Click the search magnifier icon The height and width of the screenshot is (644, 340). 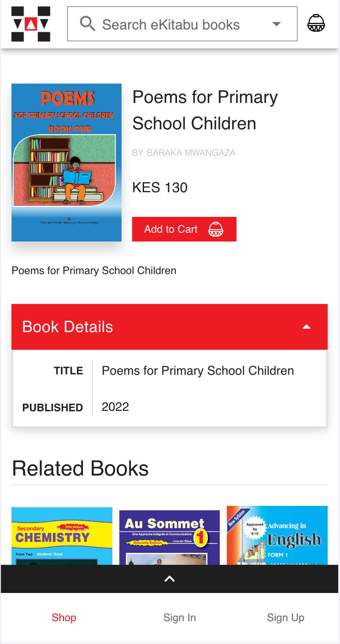[87, 24]
